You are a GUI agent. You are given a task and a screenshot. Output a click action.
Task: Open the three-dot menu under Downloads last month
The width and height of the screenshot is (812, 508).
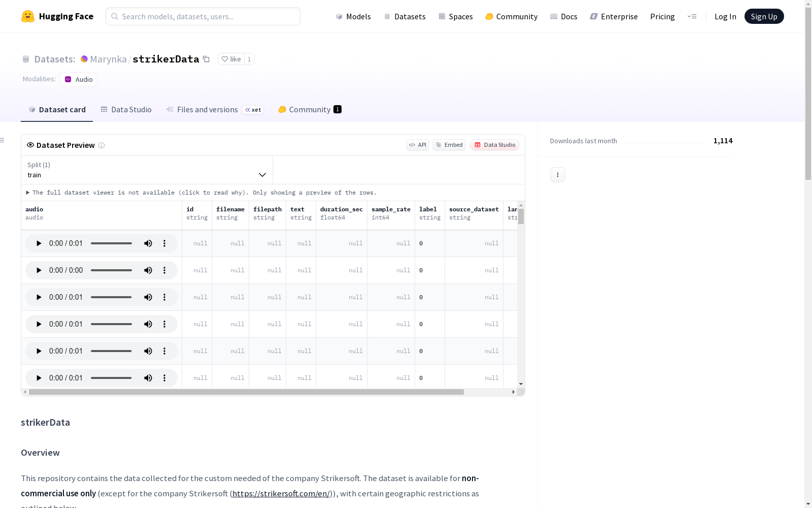558,175
